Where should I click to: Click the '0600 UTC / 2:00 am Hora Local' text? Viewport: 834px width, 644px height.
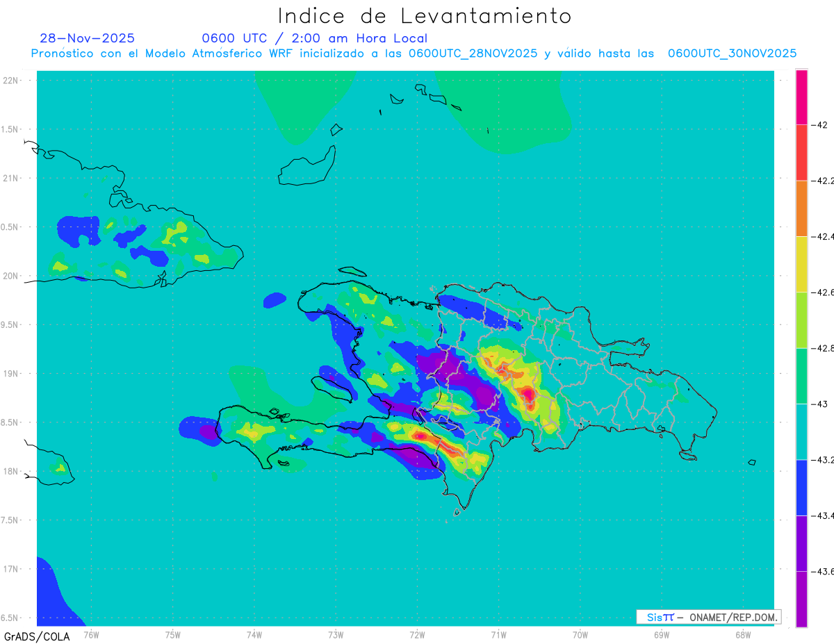point(314,38)
